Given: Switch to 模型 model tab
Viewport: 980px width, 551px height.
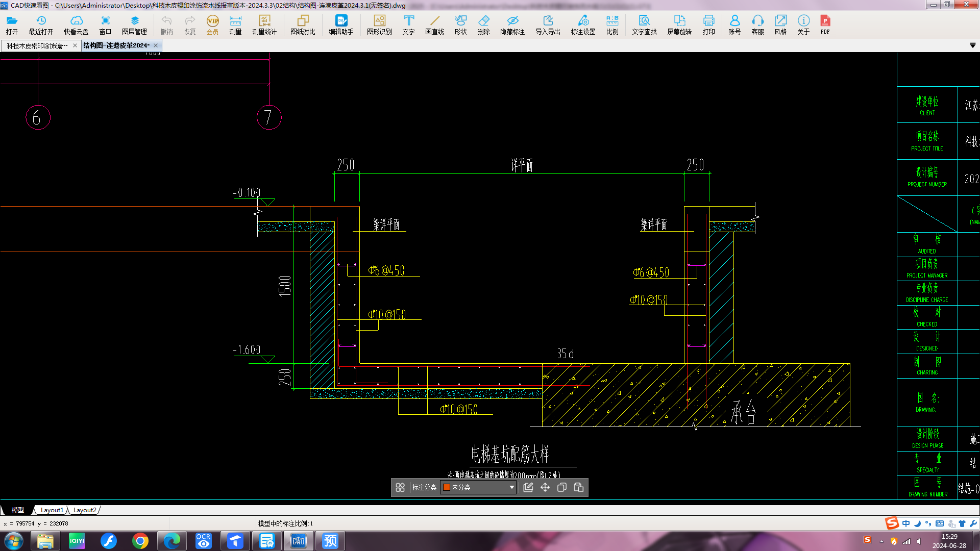Looking at the screenshot, I should point(18,510).
